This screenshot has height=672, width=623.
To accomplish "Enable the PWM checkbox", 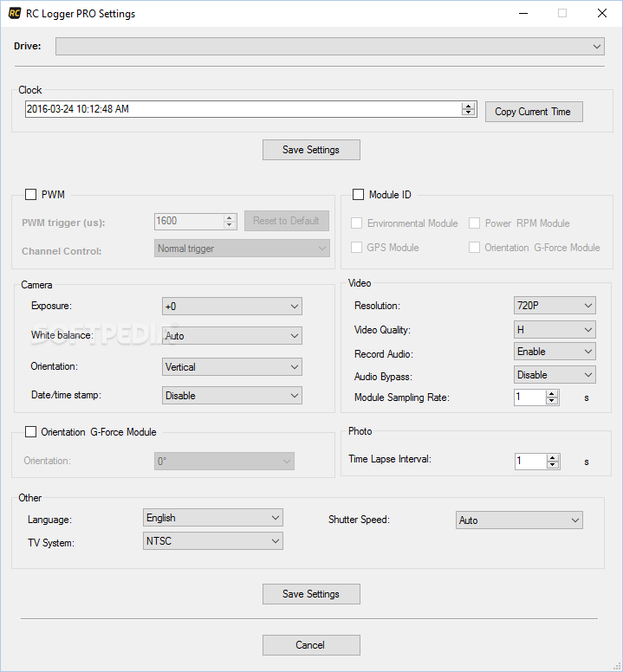I will (31, 195).
